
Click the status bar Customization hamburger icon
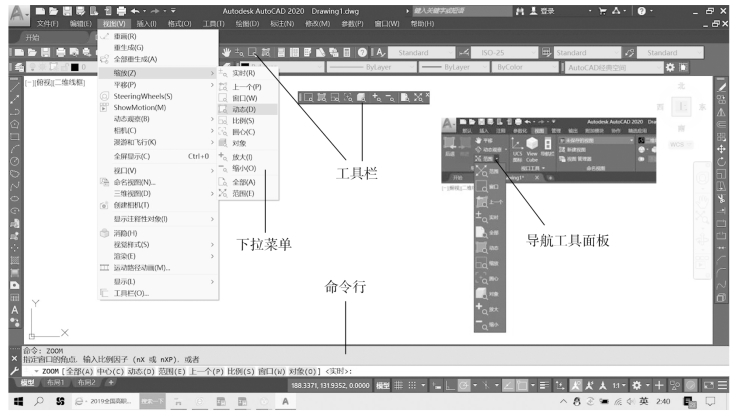723,385
